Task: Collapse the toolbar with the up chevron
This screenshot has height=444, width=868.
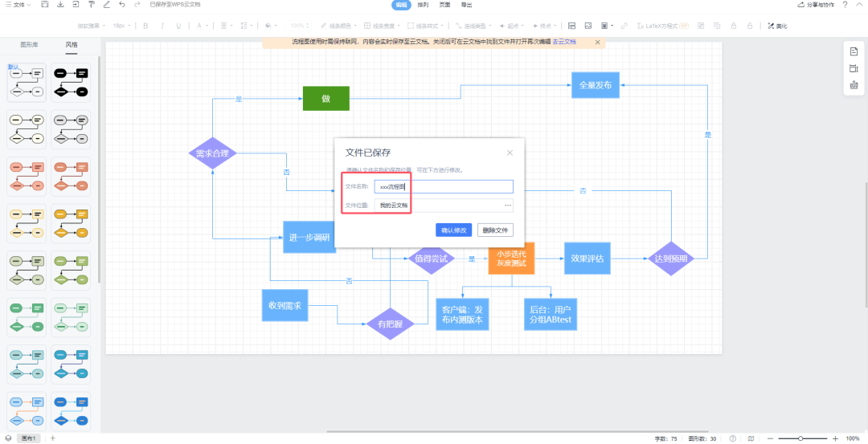Action: 860,5
